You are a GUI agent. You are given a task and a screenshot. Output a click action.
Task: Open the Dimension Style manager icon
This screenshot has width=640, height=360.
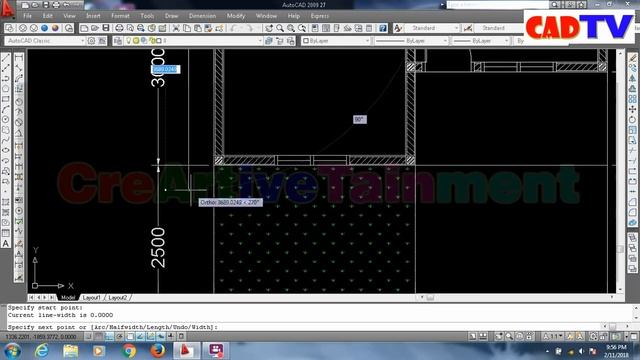[x=468, y=28]
